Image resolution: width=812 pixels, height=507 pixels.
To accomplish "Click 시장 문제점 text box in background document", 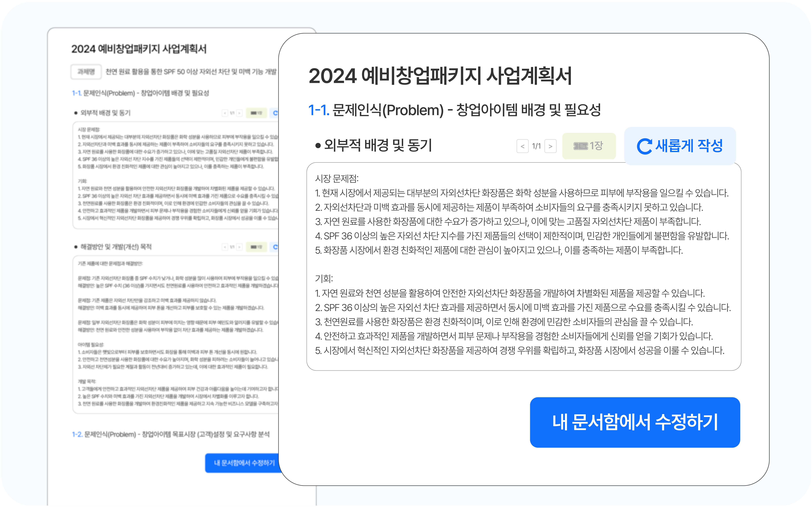I will click(176, 175).
